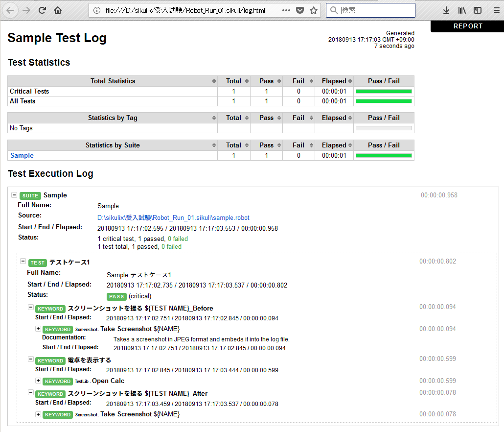Open the REPORT link

pyautogui.click(x=468, y=26)
